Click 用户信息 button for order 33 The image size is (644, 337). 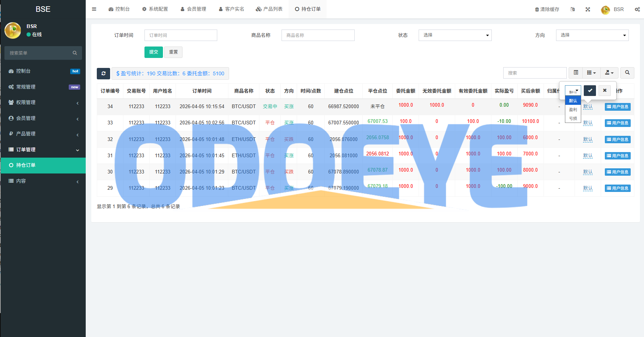(618, 123)
